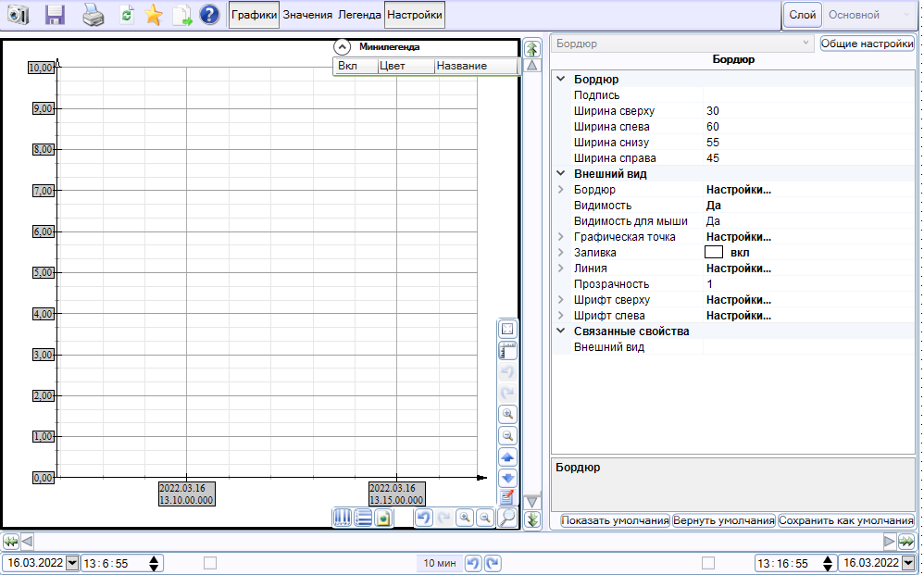
Task: Open Общие настройки
Action: 868,44
